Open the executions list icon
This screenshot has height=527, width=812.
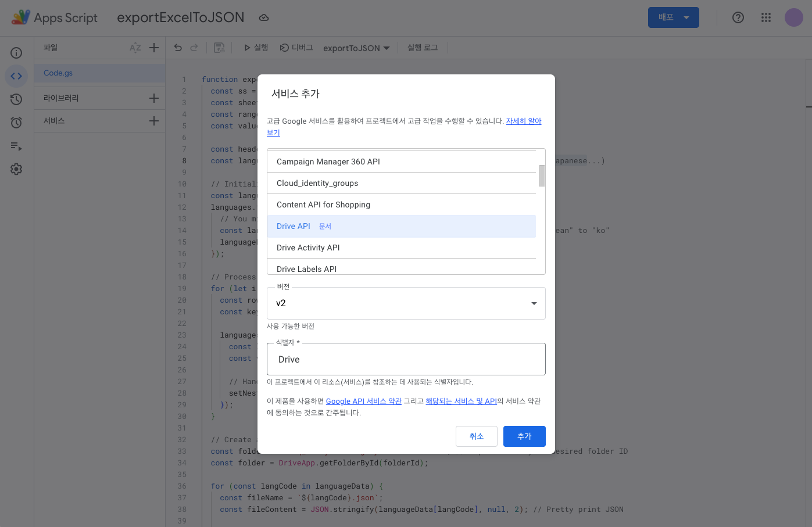click(x=16, y=146)
